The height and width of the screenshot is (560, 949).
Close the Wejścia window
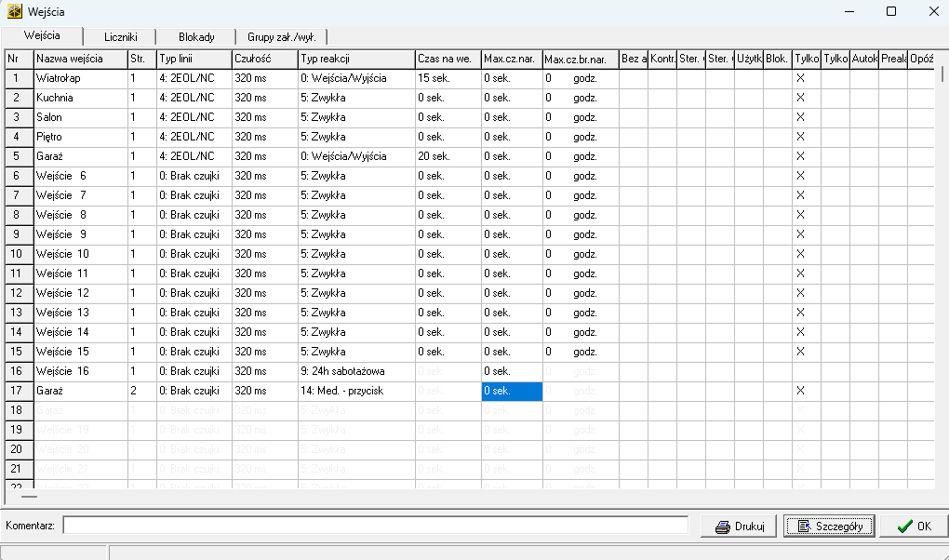coord(933,11)
